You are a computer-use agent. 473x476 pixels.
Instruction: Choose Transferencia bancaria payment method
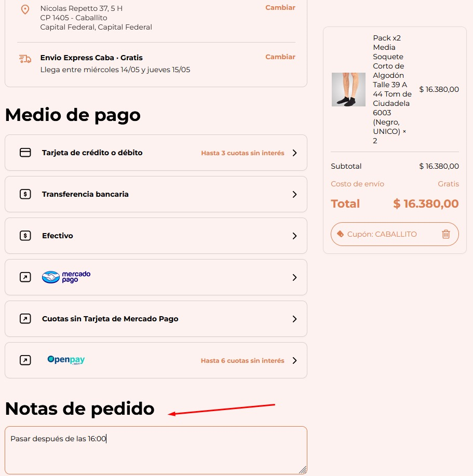click(x=156, y=194)
